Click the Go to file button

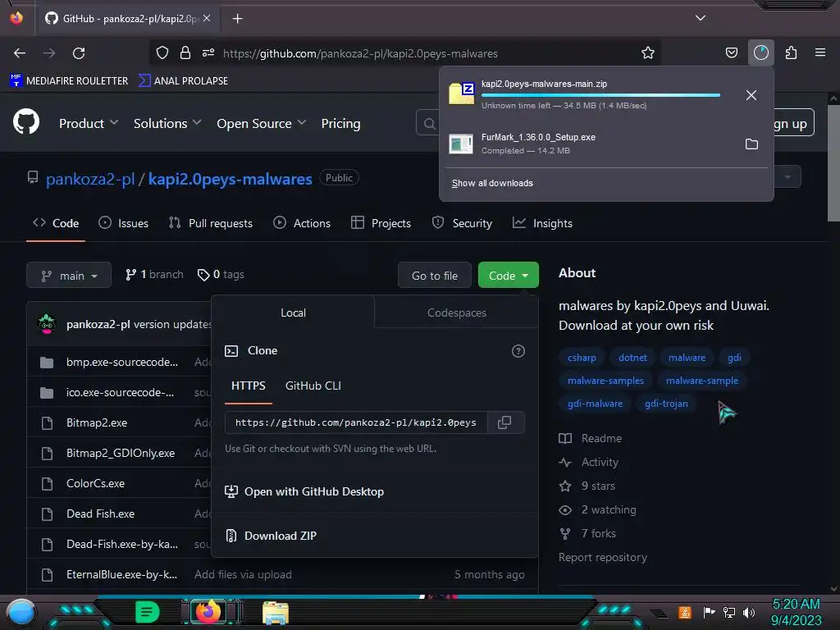435,275
